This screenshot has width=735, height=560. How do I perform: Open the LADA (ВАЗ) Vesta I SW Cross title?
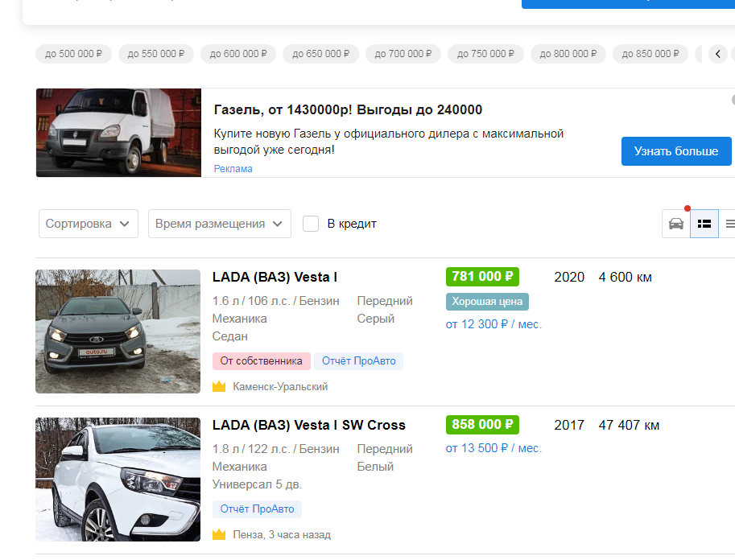point(309,425)
